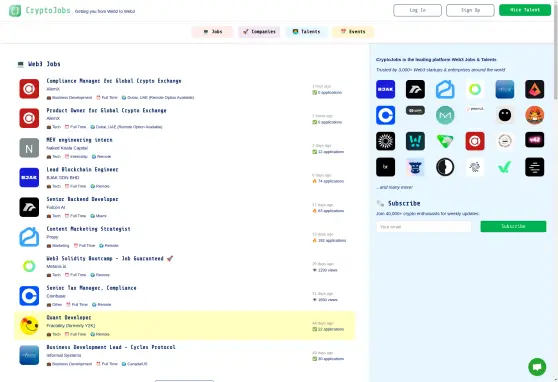The height and width of the screenshot is (382, 558).
Task: Click the gray N logo for Naked Koala Capital
Action: point(29,148)
